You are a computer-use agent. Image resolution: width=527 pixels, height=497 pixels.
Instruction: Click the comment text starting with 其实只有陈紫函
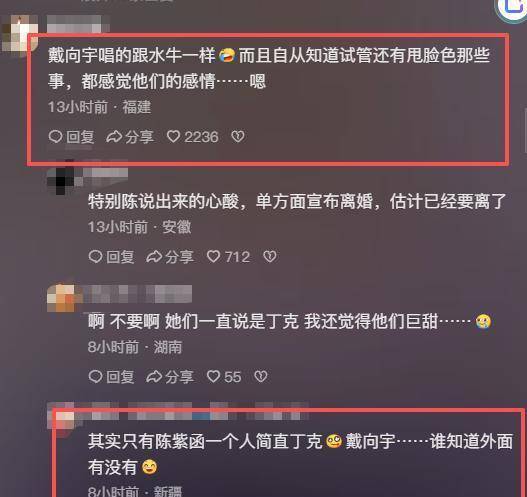click(x=300, y=454)
